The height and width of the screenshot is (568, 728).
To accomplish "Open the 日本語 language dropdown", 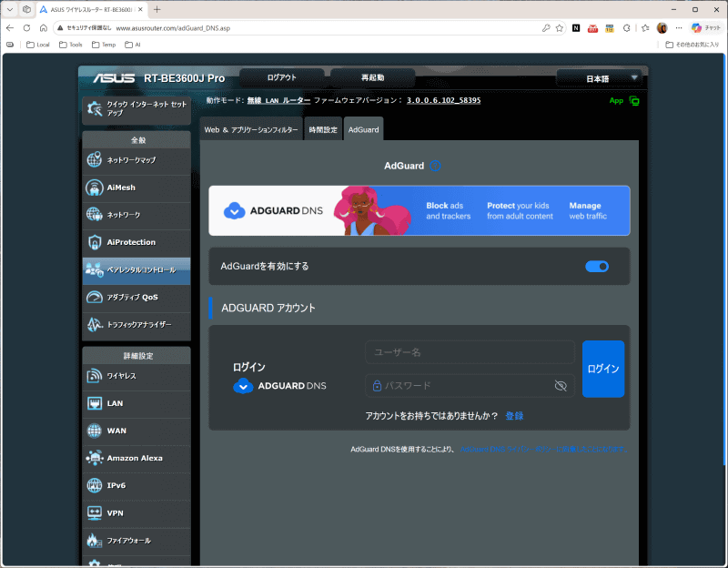I will [600, 78].
